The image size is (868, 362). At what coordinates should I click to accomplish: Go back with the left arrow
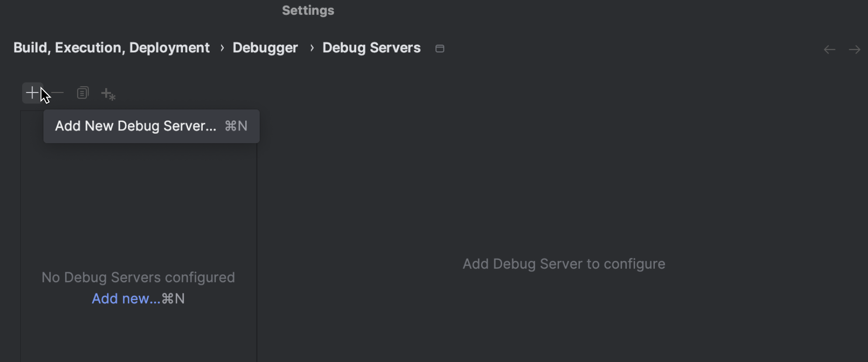830,49
